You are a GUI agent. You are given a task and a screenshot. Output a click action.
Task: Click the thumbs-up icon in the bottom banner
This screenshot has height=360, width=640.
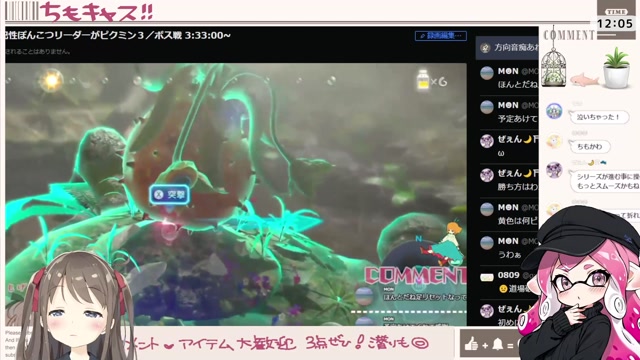tap(471, 344)
